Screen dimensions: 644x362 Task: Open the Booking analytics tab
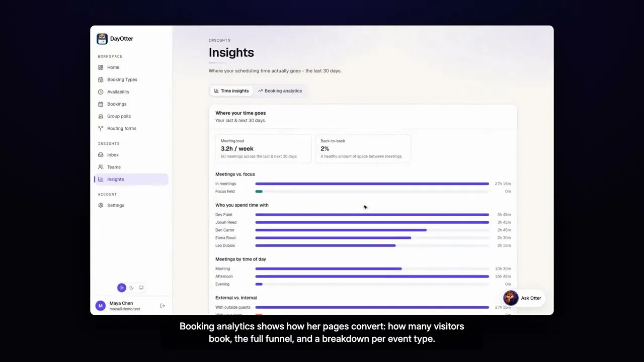tap(280, 91)
